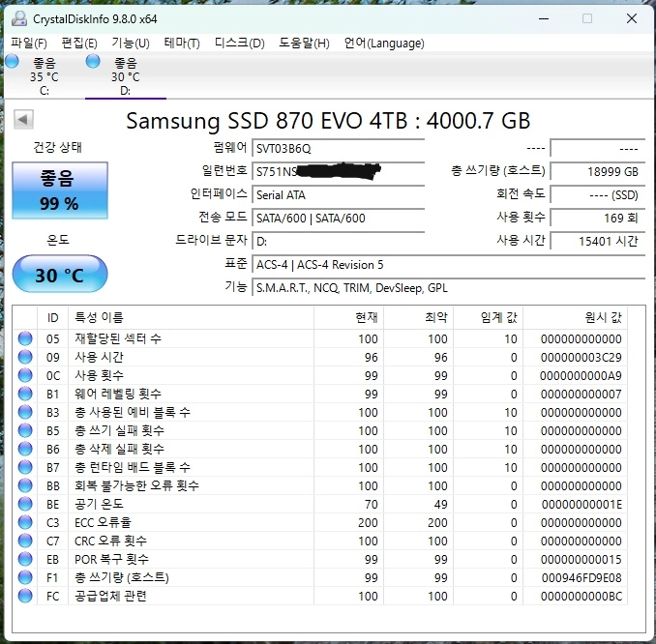Click status icon of row B5 총 쓰기 실패 횟수
Image resolution: width=656 pixels, height=644 pixels.
(25, 430)
